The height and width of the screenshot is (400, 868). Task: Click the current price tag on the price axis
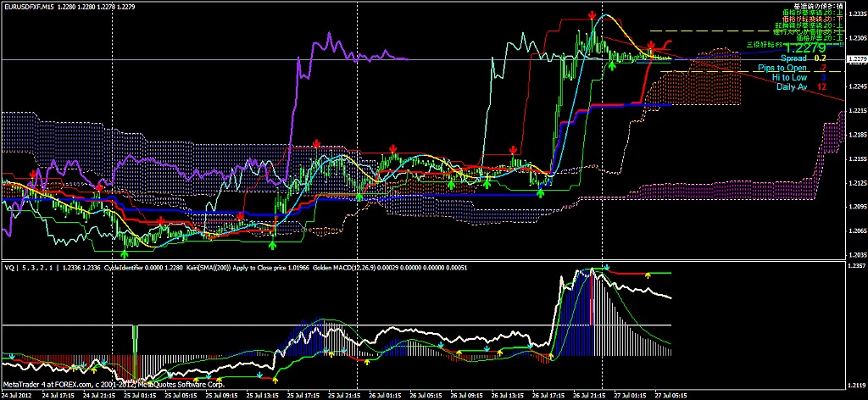coord(856,58)
